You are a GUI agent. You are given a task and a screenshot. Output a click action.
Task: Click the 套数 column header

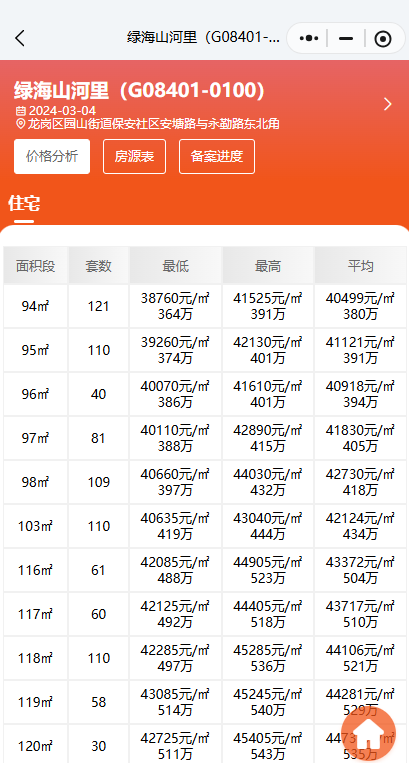click(98, 266)
